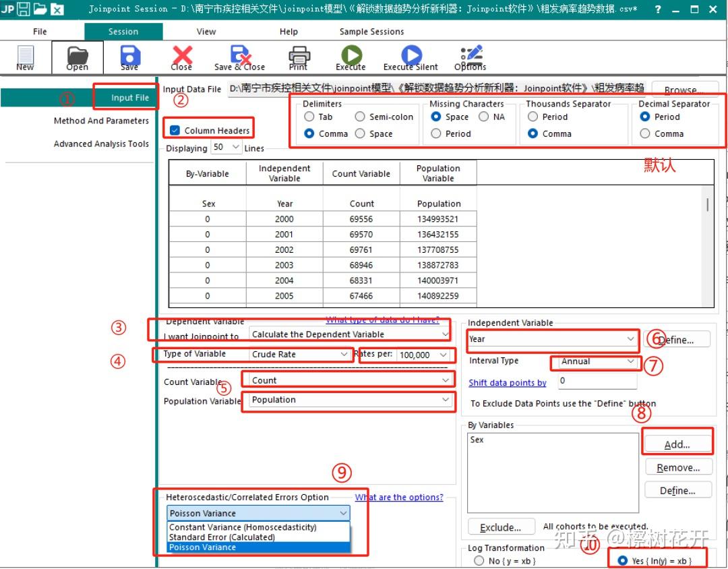Click Add By Variables button
The image size is (728, 569).
point(678,444)
